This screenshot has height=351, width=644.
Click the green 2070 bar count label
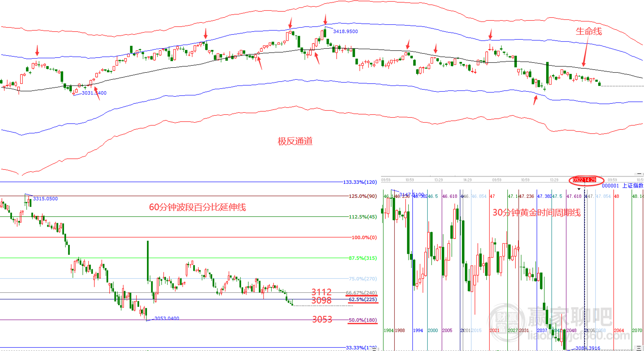point(637,331)
